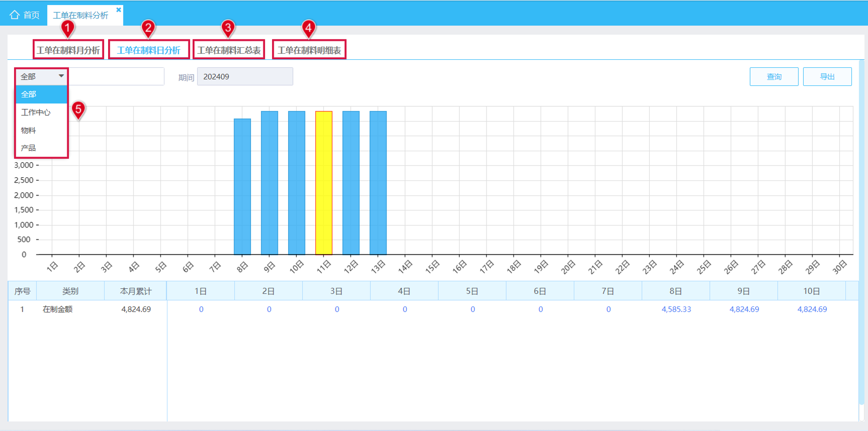Click the 期间 field showing 202409
The image size is (868, 431).
(245, 77)
